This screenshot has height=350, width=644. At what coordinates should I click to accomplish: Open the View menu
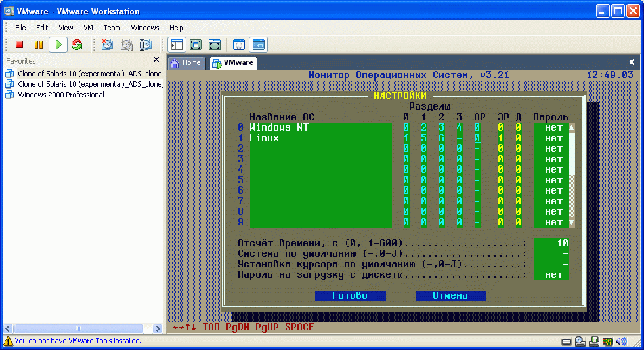[x=66, y=28]
